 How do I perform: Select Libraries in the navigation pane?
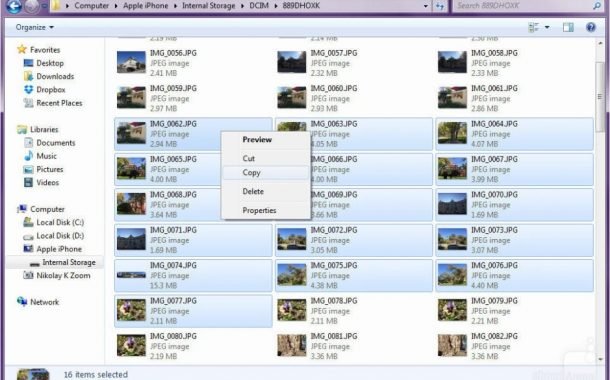(x=44, y=130)
